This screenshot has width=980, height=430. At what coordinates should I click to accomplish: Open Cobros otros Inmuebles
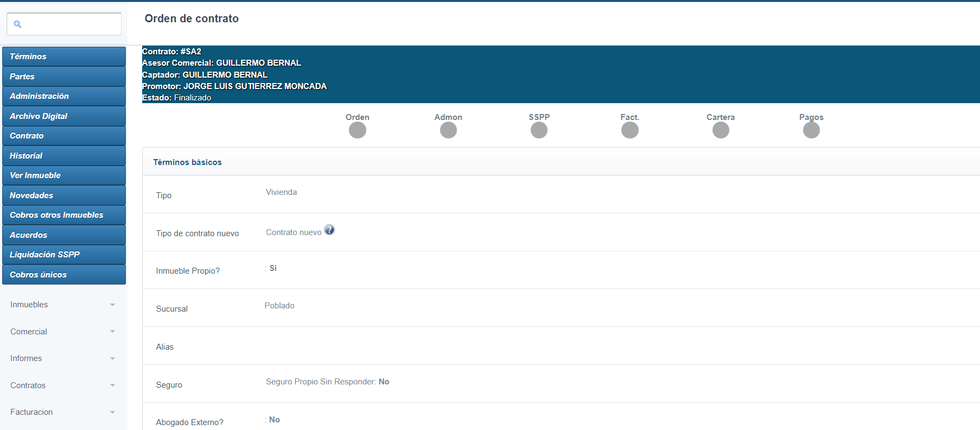[64, 215]
